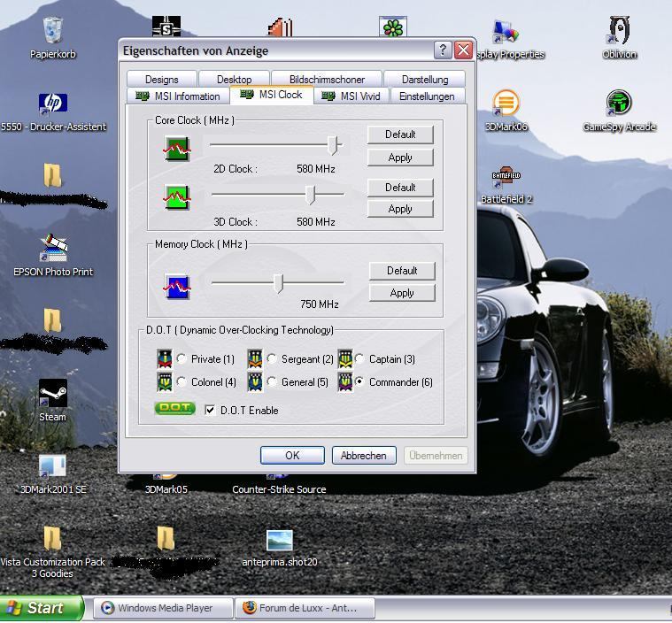Screen dimensions: 672x623
Task: Open the Windows Start button
Action: point(42,608)
